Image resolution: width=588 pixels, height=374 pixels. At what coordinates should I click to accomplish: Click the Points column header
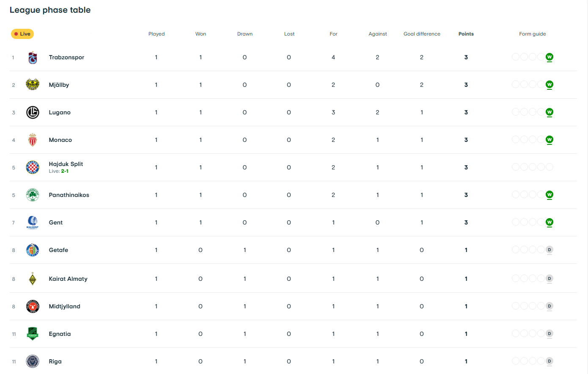pos(466,34)
